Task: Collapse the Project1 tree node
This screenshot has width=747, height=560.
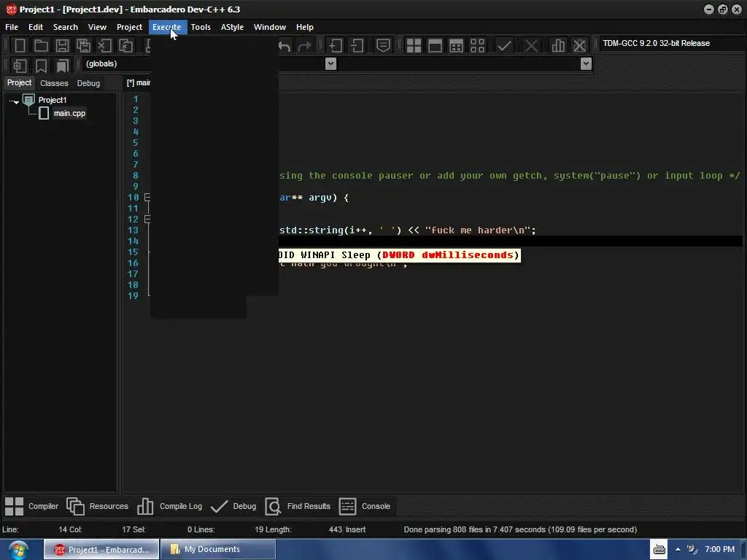Action: pos(15,101)
